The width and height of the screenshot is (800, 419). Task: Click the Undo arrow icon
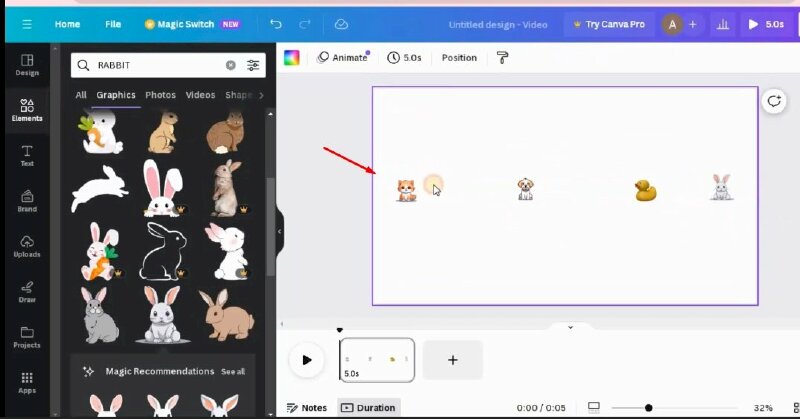point(276,24)
